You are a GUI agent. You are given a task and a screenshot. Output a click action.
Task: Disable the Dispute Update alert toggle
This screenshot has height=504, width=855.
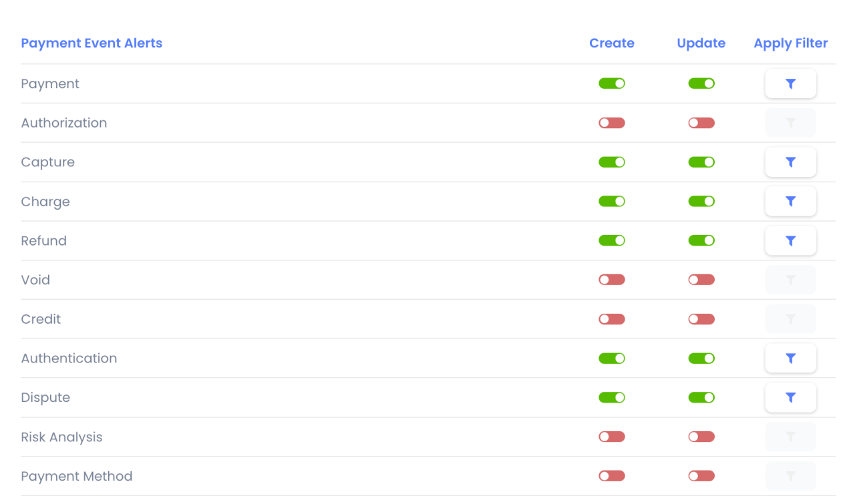coord(701,398)
